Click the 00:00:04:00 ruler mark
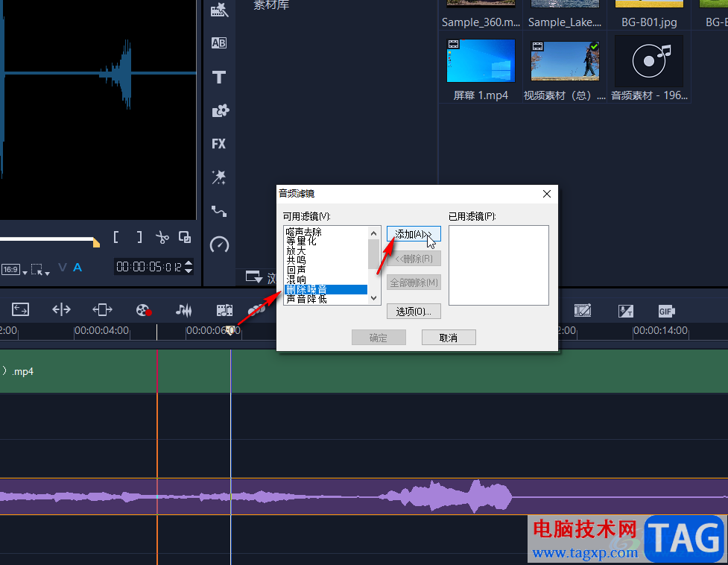The width and height of the screenshot is (728, 565). click(101, 330)
